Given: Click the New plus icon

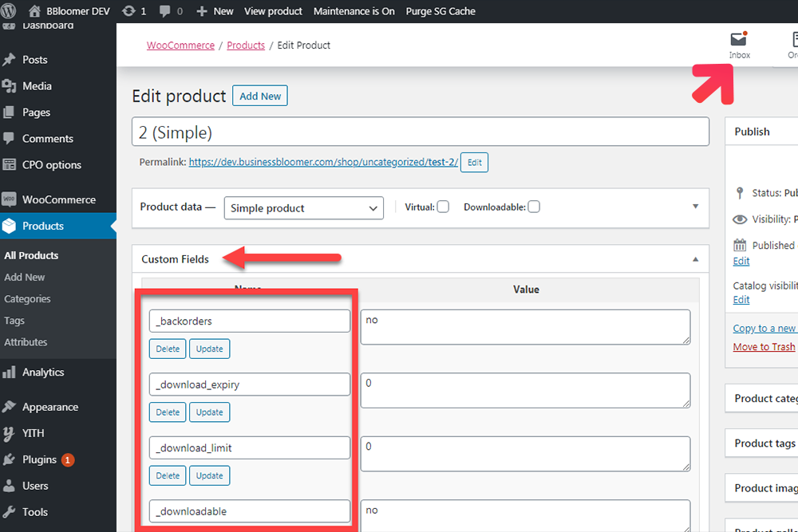Looking at the screenshot, I should 202,11.
